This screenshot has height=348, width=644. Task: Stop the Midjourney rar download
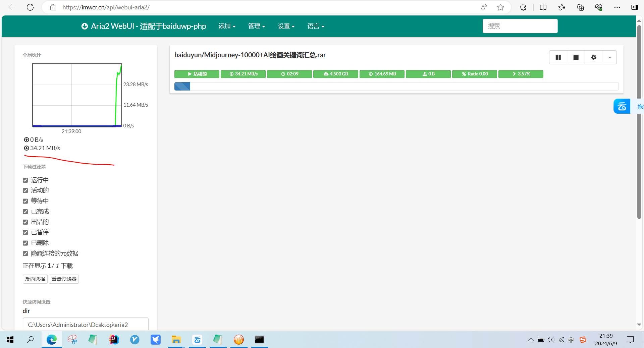click(576, 57)
